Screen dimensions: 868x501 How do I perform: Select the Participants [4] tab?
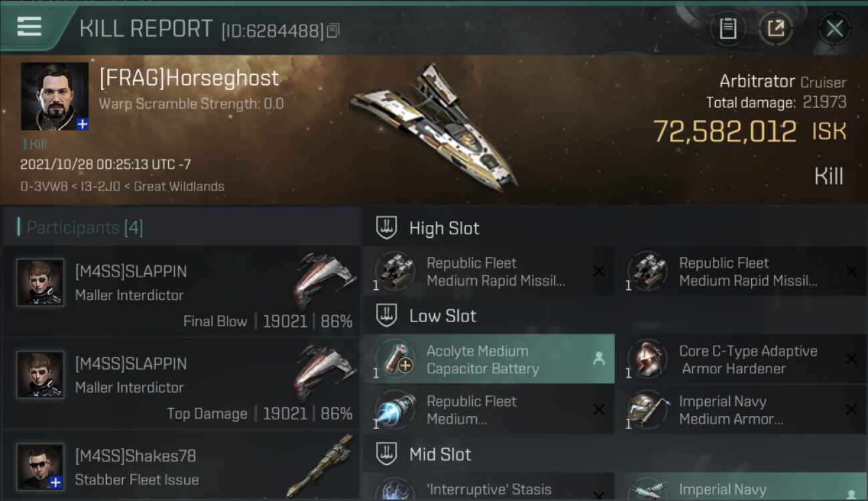[85, 228]
